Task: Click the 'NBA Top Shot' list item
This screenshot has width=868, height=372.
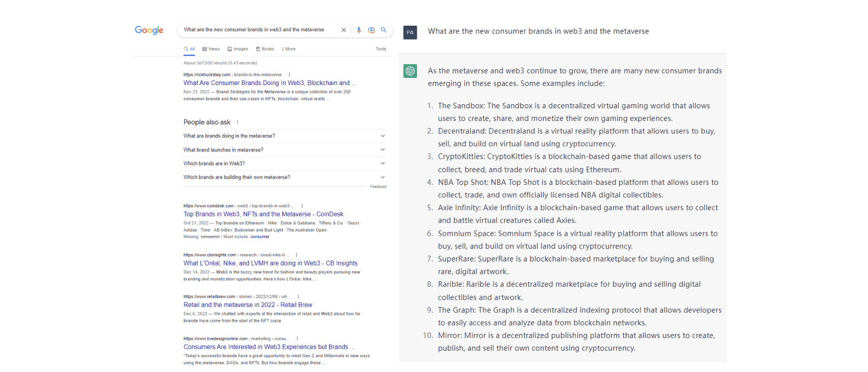Action: pos(578,188)
